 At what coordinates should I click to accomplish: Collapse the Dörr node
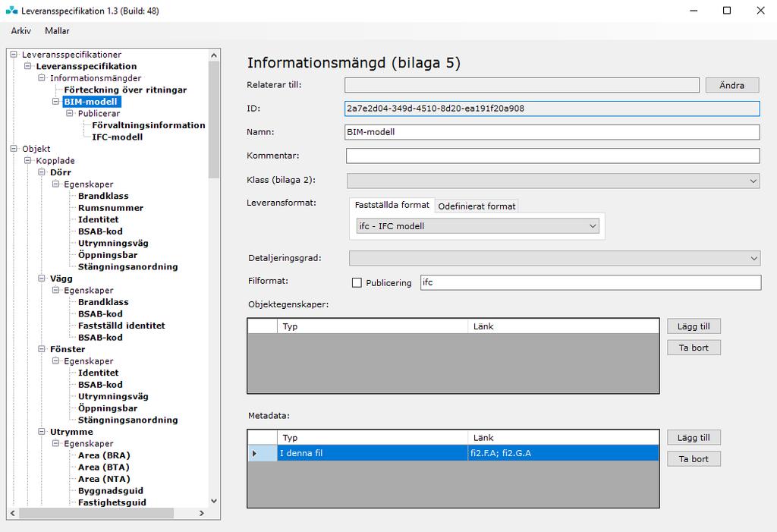(42, 172)
